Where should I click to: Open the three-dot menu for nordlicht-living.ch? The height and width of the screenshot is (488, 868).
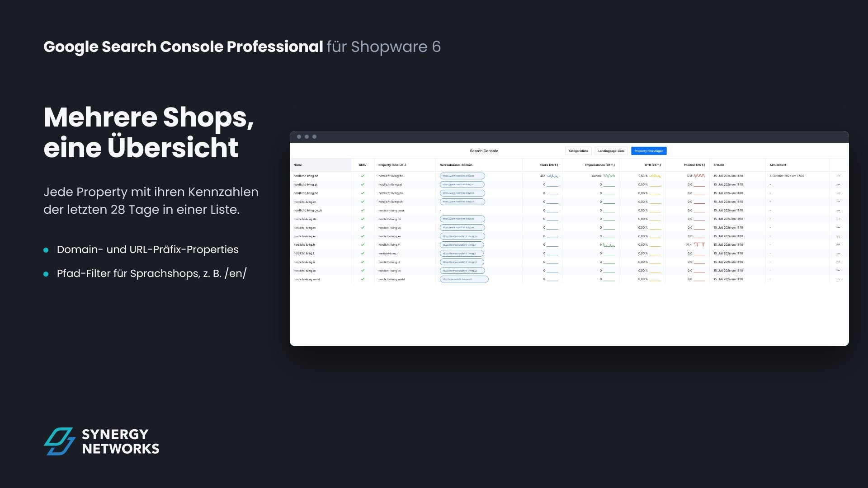point(838,202)
